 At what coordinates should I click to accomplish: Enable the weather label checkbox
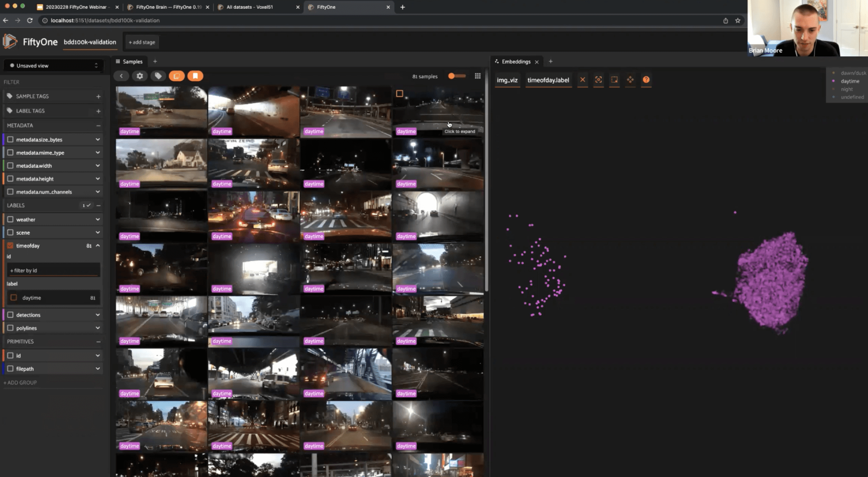[10, 219]
